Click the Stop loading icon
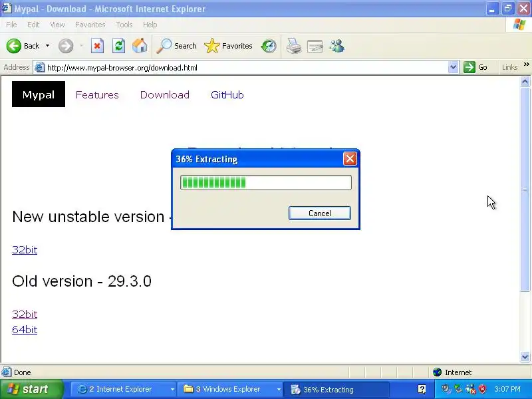The width and height of the screenshot is (532, 399). (97, 46)
